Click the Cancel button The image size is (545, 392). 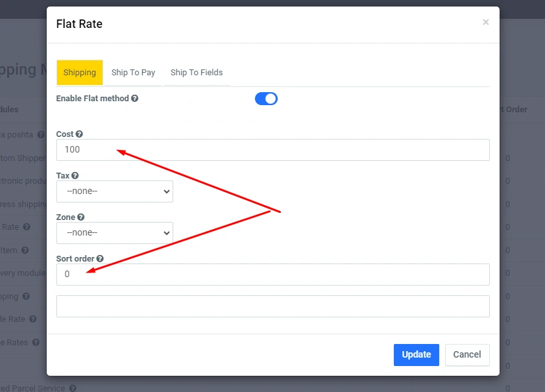tap(467, 354)
